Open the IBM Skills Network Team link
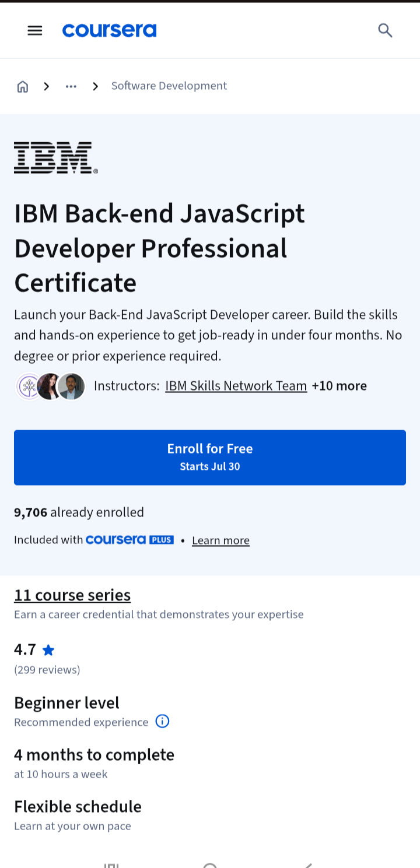 236,386
